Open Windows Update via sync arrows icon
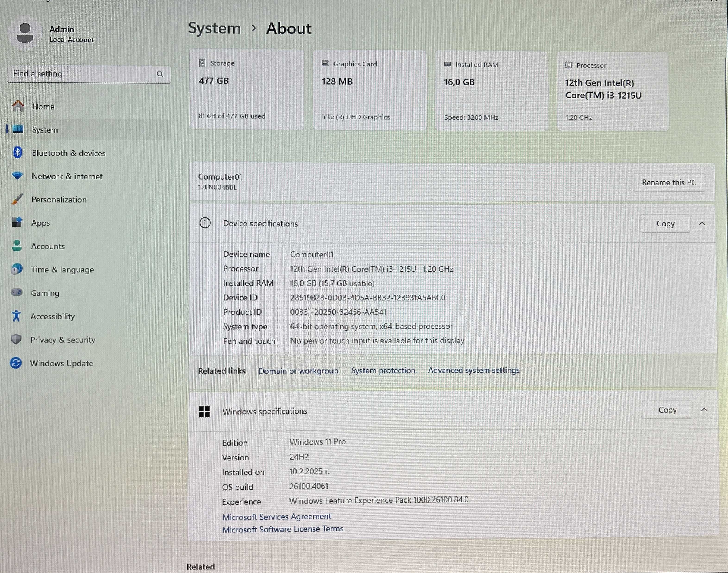This screenshot has width=728, height=573. (x=16, y=363)
